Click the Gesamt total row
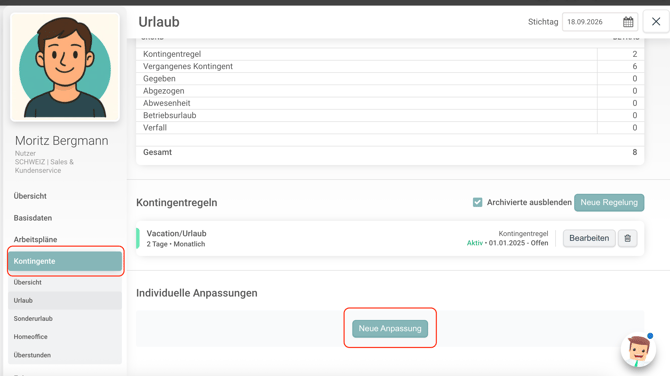 click(x=390, y=152)
